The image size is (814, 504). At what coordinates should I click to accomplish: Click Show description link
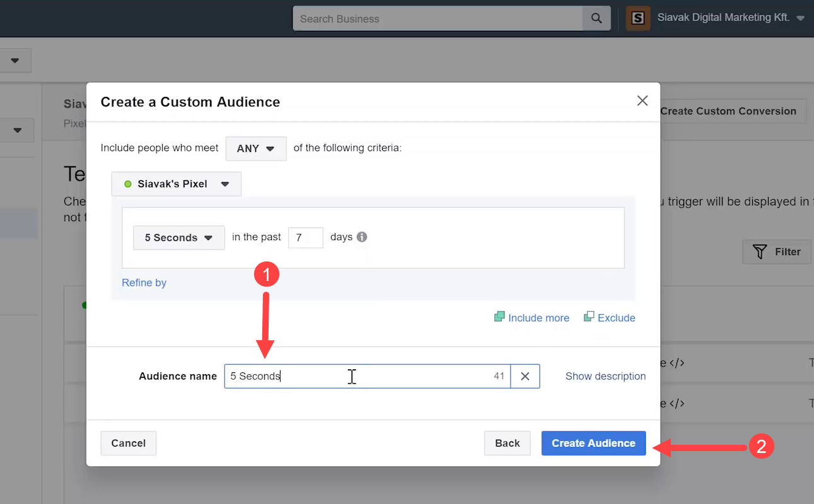(605, 376)
